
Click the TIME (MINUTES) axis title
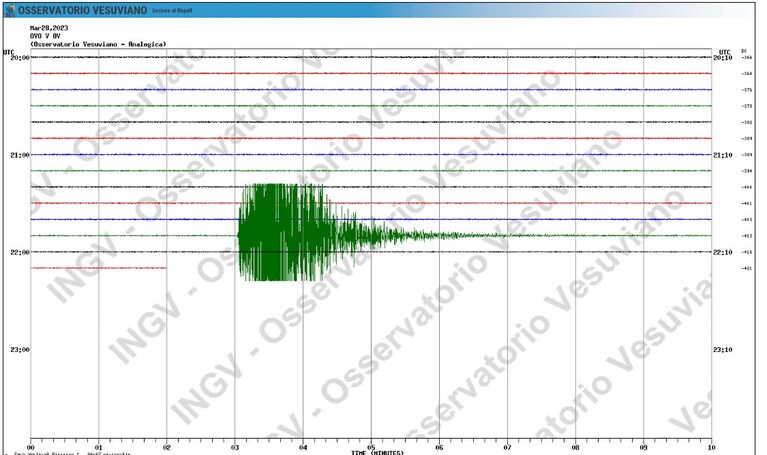[377, 453]
